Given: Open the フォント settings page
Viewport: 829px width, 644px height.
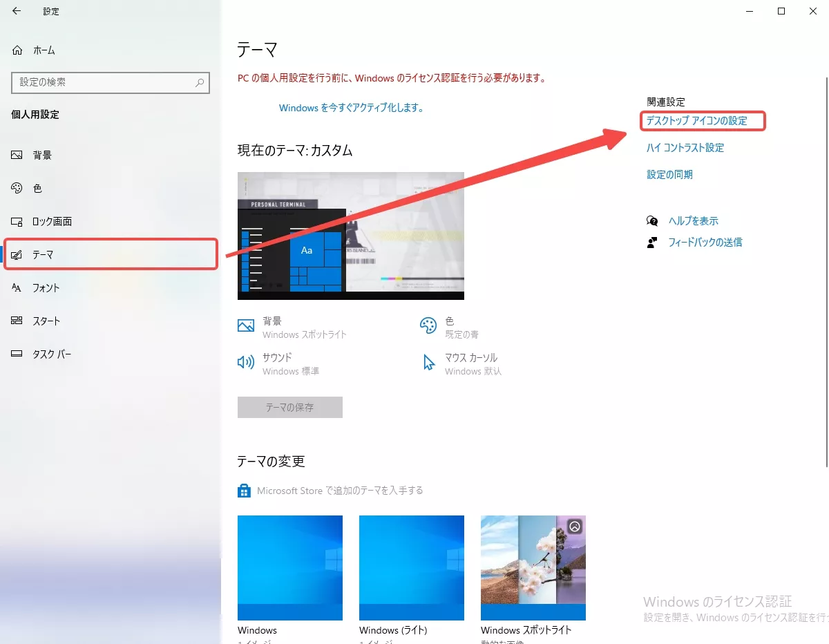Looking at the screenshot, I should pos(111,288).
